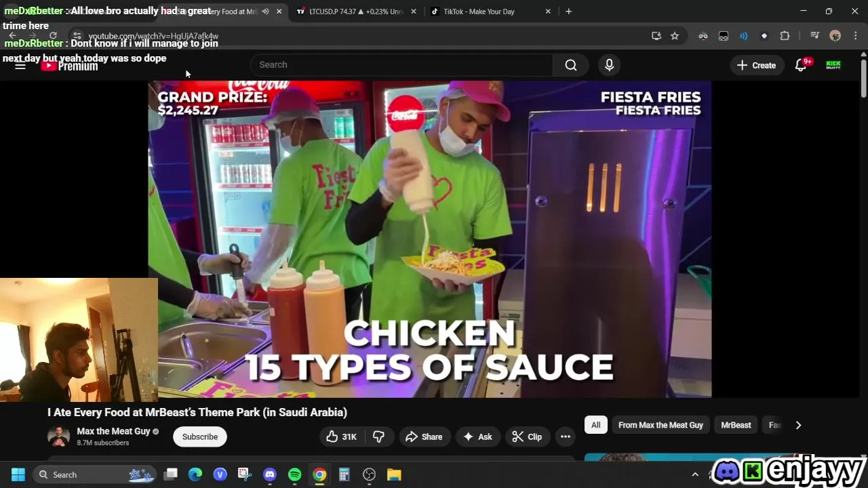This screenshot has width=868, height=488.
Task: Like the video with thumbs up
Action: [341, 436]
